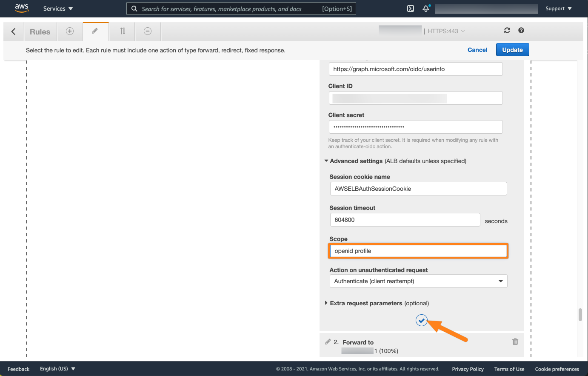Click the Cancel link
The image size is (588, 376).
click(x=477, y=50)
